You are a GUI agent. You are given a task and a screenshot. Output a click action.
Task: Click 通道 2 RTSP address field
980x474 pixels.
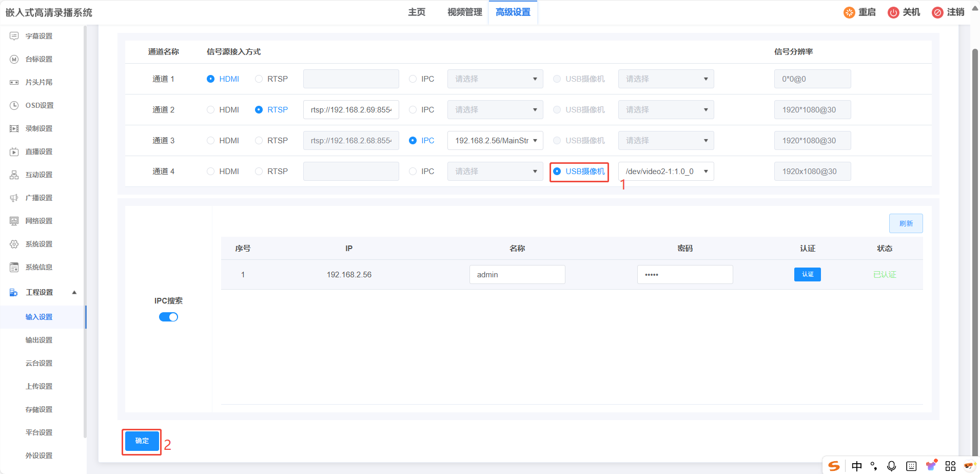click(351, 109)
